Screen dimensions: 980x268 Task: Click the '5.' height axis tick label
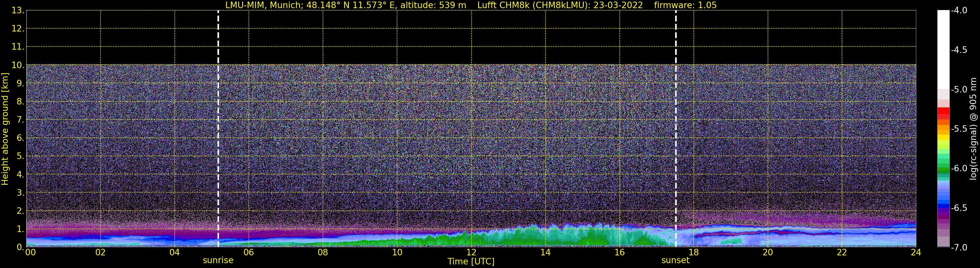pos(20,156)
